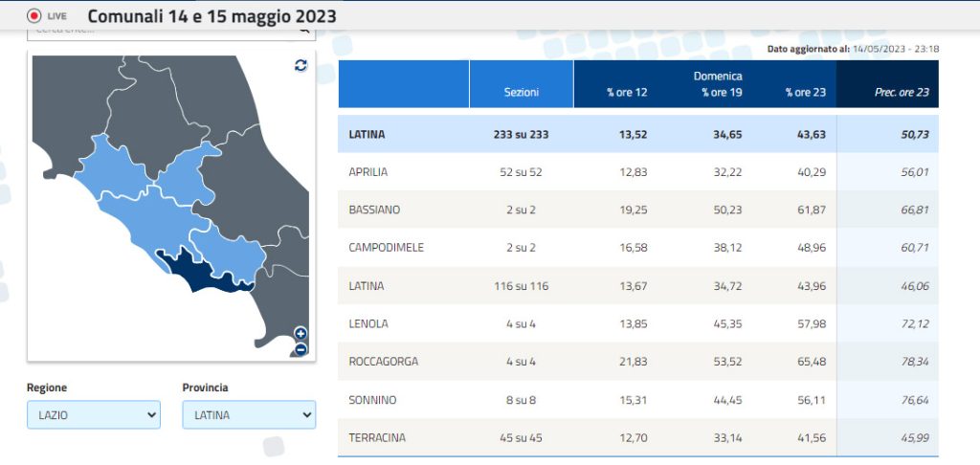Viewport: 980px width, 465px height.
Task: Open the ROCCAGORGA row
Action: 383,362
